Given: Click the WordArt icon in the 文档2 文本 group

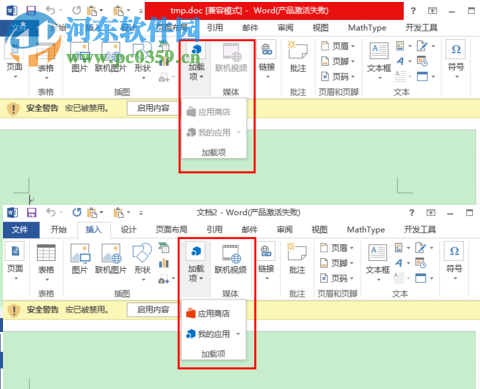Looking at the screenshot, I should click(399, 263).
